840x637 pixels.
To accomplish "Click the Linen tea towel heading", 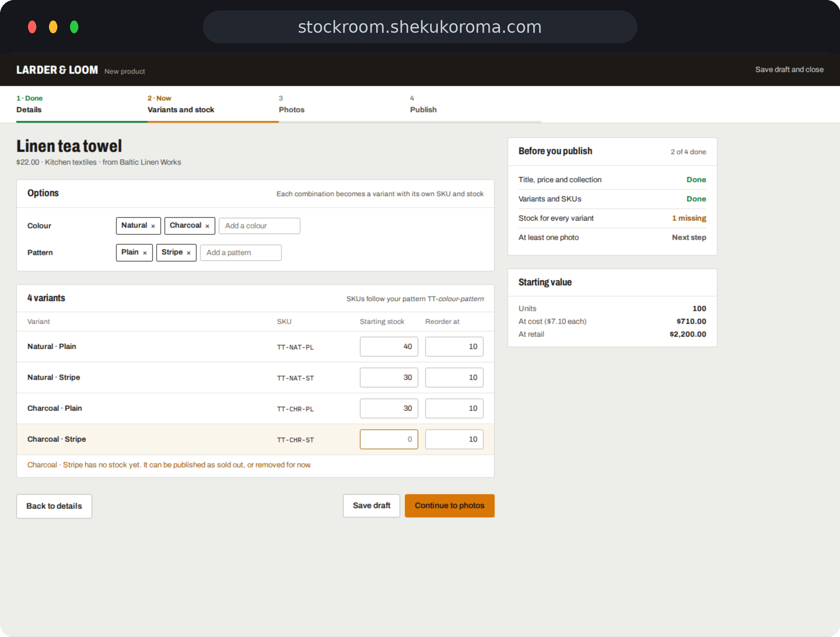I will click(69, 146).
